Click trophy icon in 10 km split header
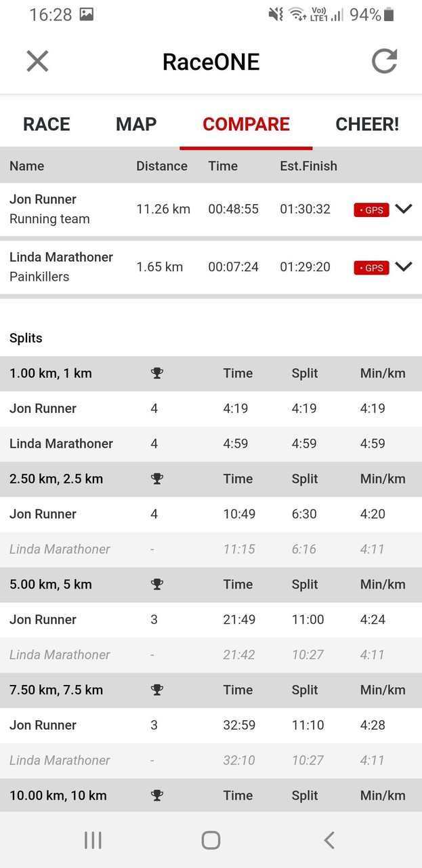422x868 pixels. point(157,795)
